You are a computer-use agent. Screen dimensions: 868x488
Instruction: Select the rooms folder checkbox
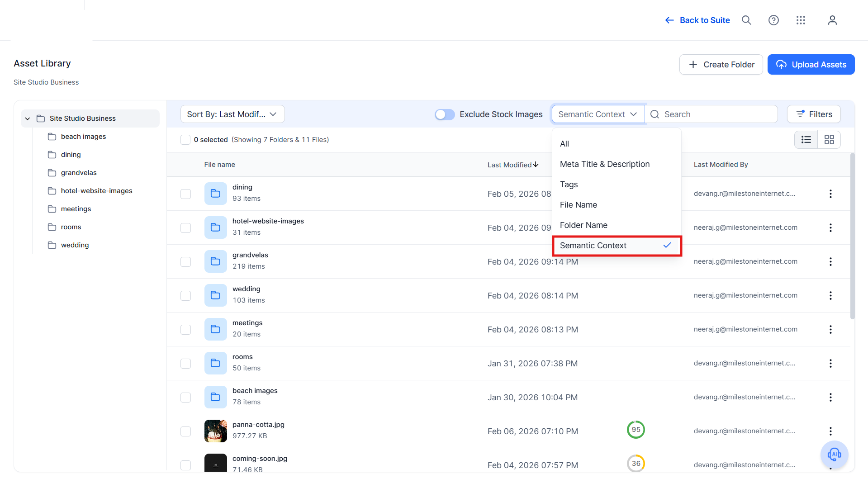pyautogui.click(x=185, y=364)
